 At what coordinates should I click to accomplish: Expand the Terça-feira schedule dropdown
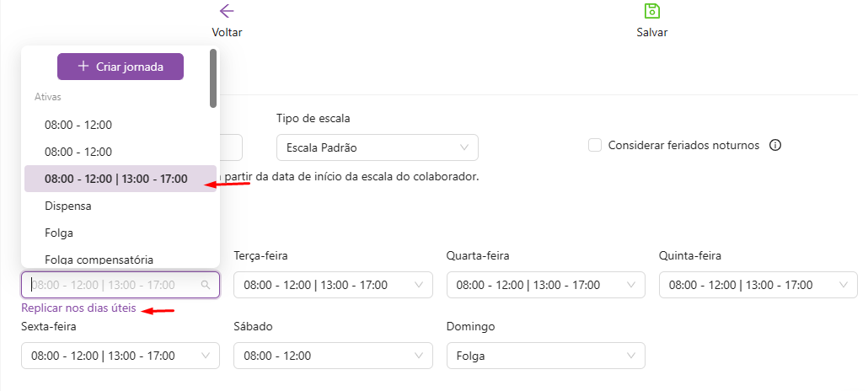[x=332, y=285]
